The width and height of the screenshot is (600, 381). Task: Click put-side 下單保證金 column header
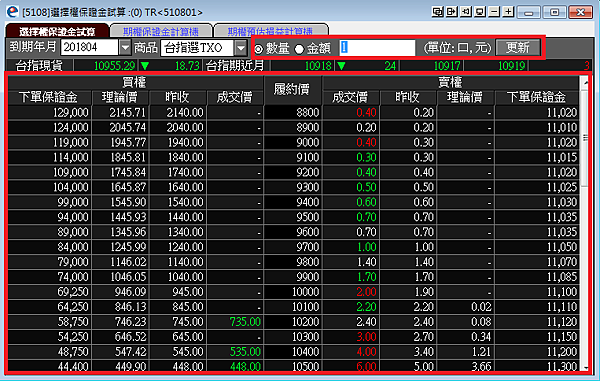[536, 97]
